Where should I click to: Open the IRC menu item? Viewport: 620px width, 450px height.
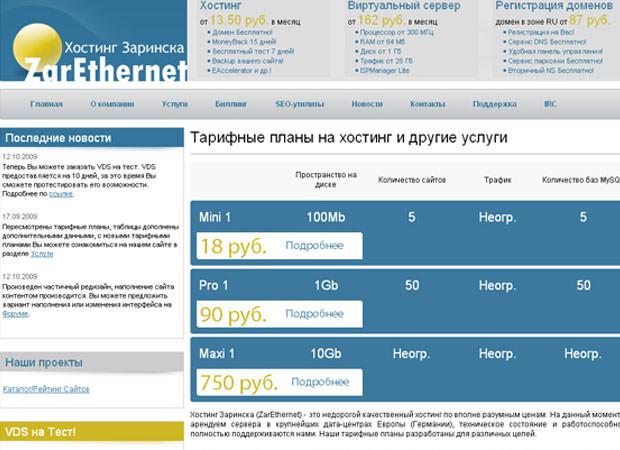(x=550, y=104)
